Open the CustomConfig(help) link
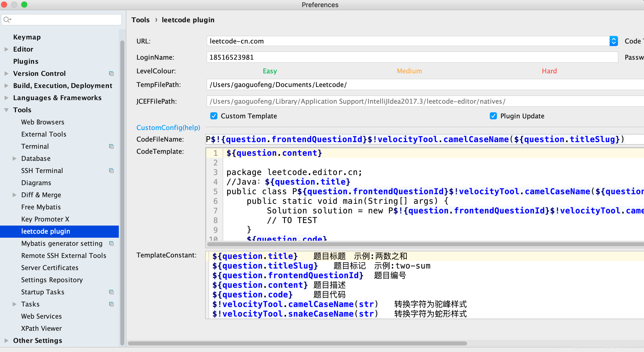 pyautogui.click(x=168, y=128)
